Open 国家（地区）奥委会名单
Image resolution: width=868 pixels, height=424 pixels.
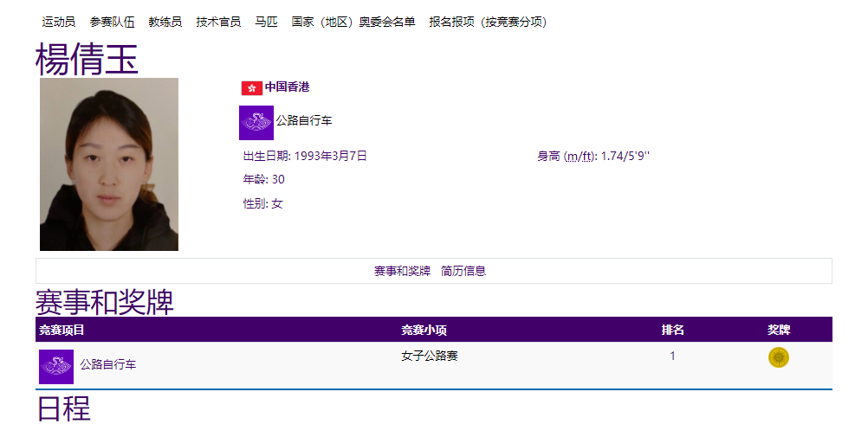pyautogui.click(x=353, y=22)
